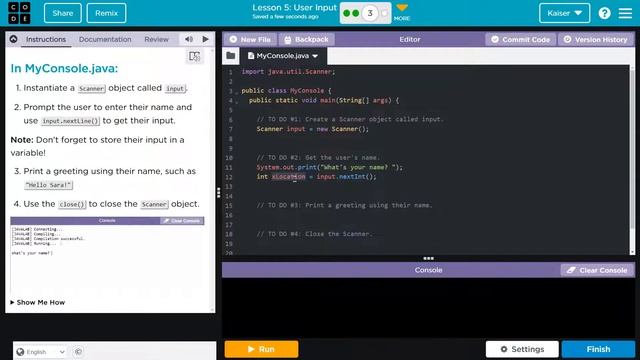The height and width of the screenshot is (360, 640).
Task: Select the MyConsole.java file tab
Action: point(283,56)
